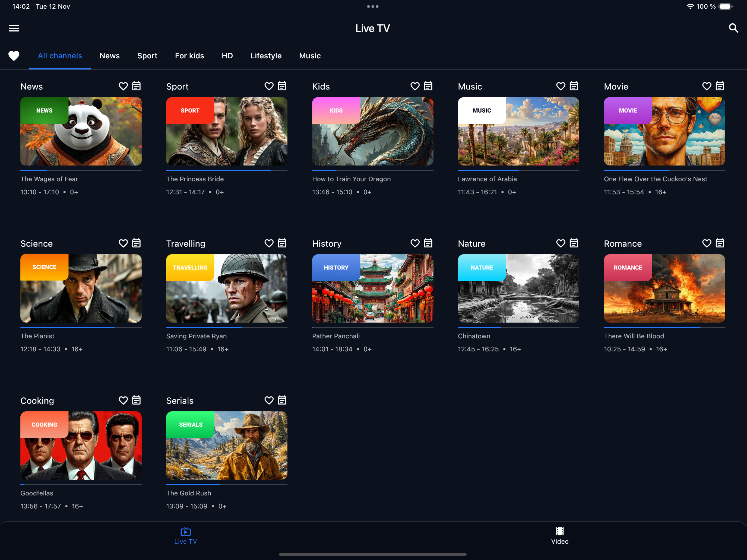Tap the Wi-Fi status icon
747x560 pixels.
tap(690, 7)
